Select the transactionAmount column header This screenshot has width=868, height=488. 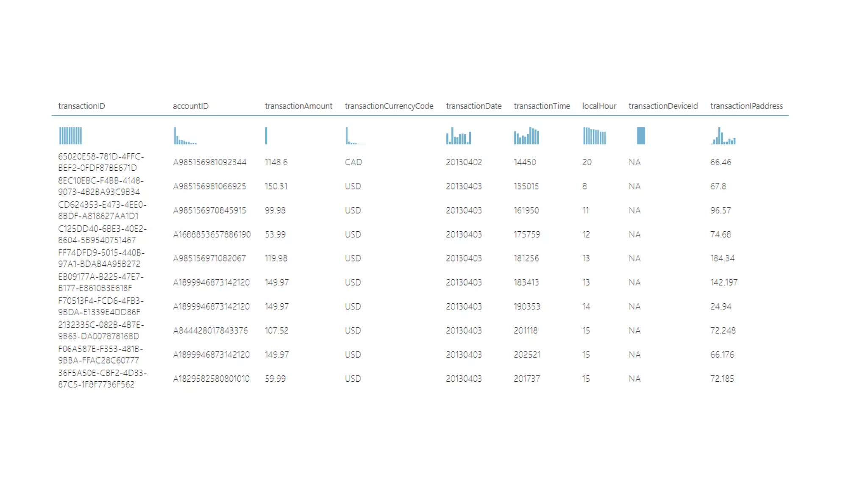[298, 106]
